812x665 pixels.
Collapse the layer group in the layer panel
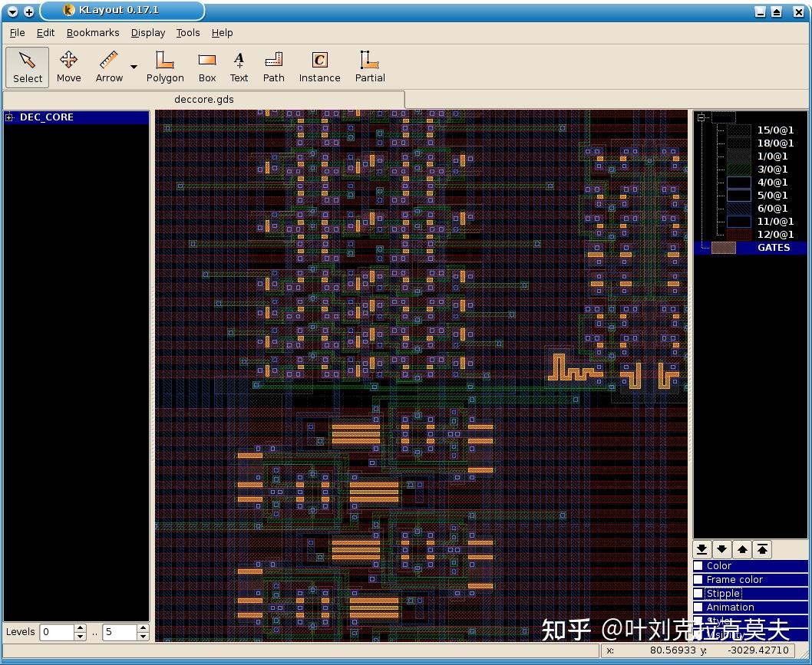(x=701, y=117)
